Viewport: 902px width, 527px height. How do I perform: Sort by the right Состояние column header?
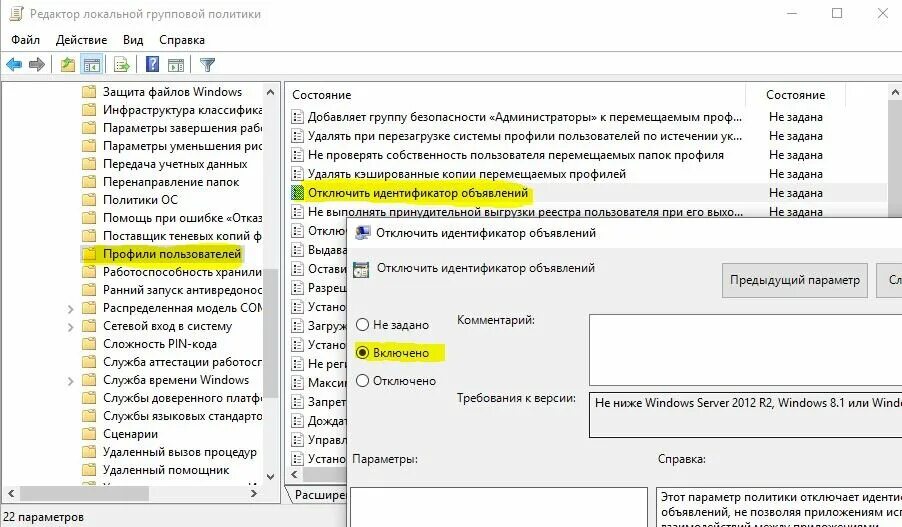coord(796,95)
